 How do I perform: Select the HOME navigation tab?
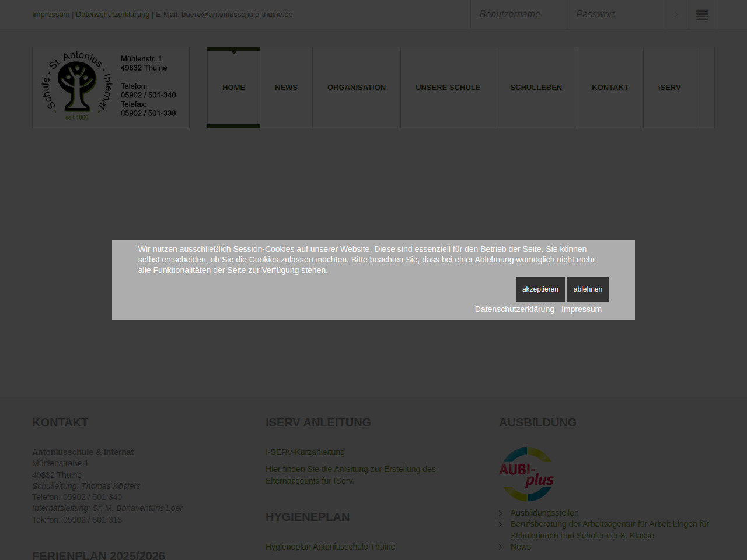[x=233, y=87]
